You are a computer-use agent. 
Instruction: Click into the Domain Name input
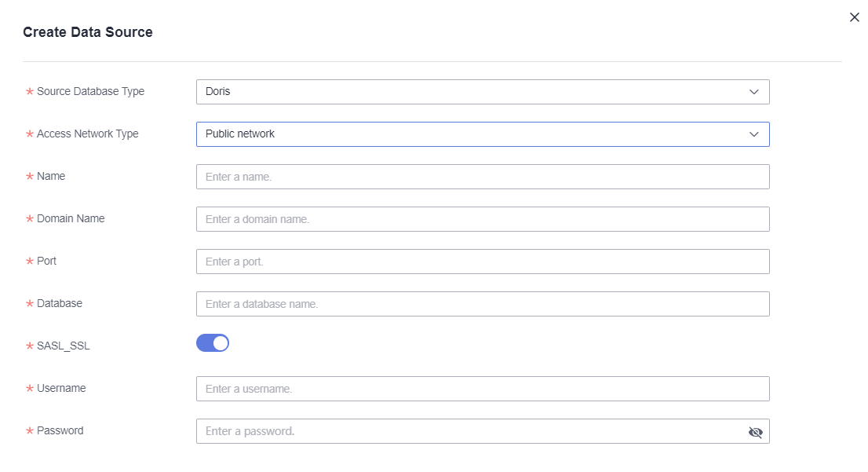point(482,219)
